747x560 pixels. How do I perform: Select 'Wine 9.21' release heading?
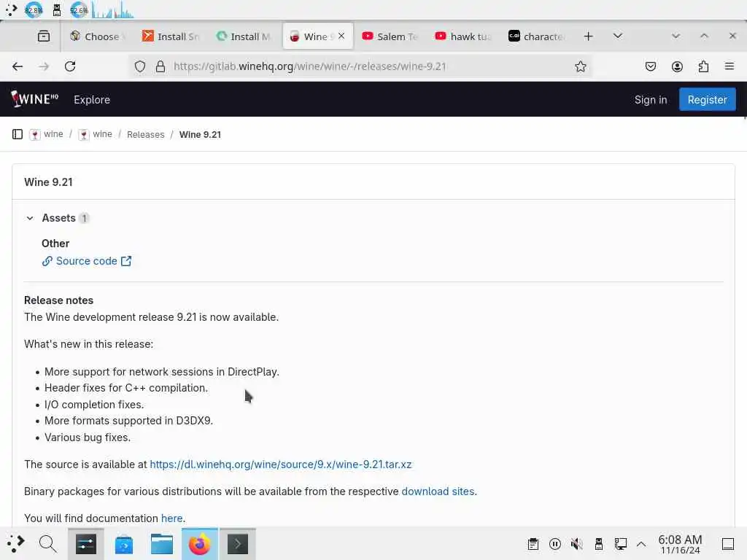click(49, 182)
